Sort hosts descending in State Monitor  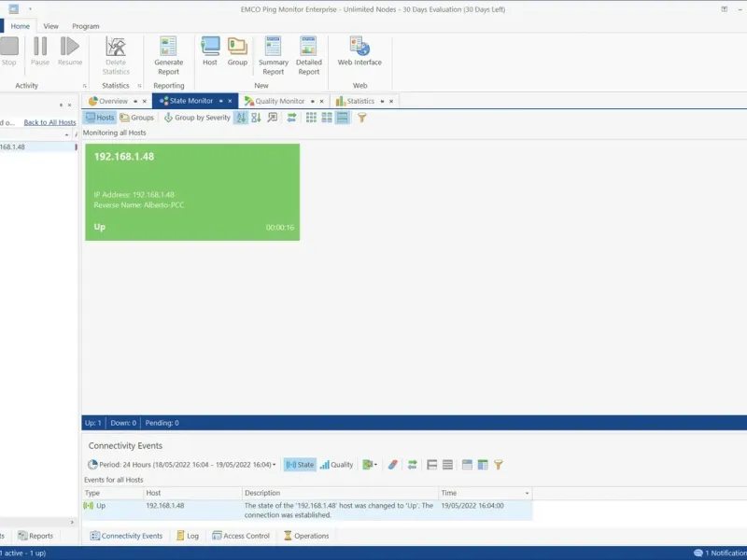(x=256, y=118)
